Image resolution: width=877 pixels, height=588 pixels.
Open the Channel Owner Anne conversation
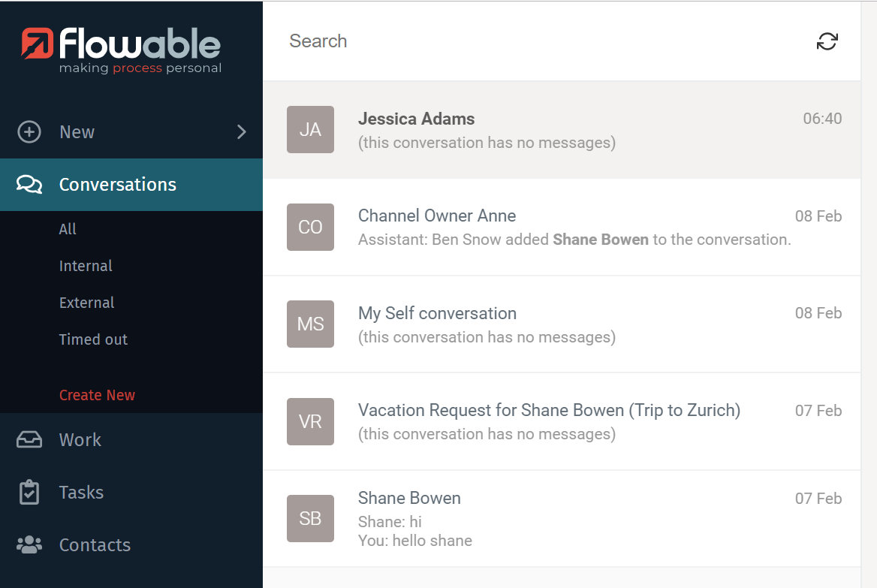(x=526, y=227)
